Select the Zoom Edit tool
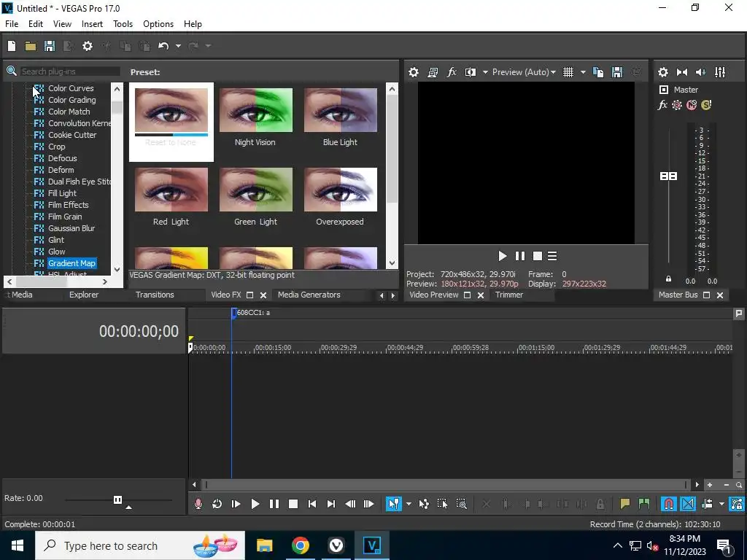Viewport: 747px width, 560px height. click(x=461, y=504)
